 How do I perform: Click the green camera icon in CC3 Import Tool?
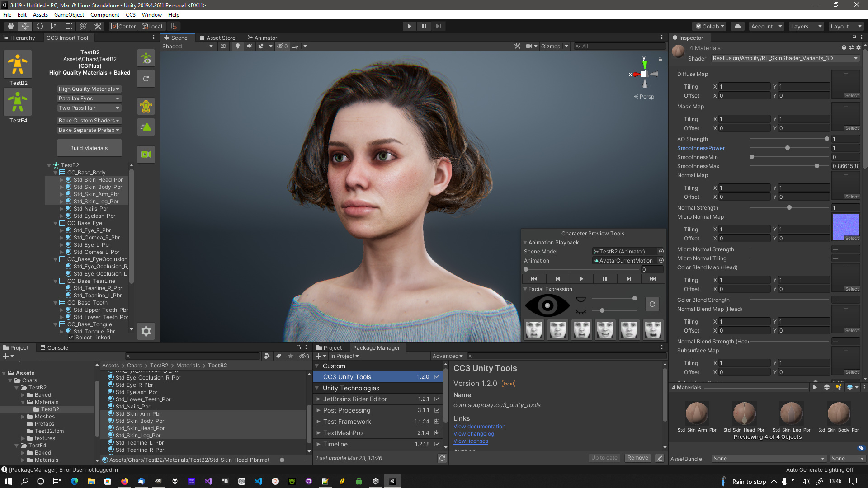click(x=146, y=155)
